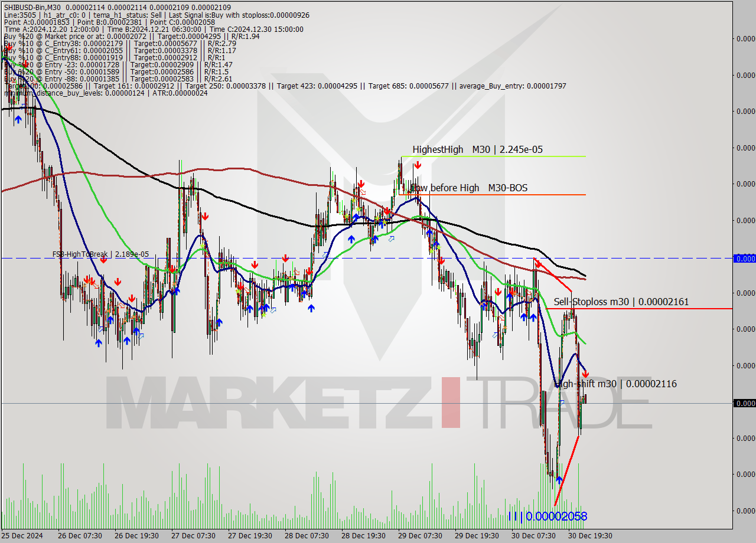The width and height of the screenshot is (756, 543).
Task: Click the blue 0.00002058 low label
Action: point(548,516)
